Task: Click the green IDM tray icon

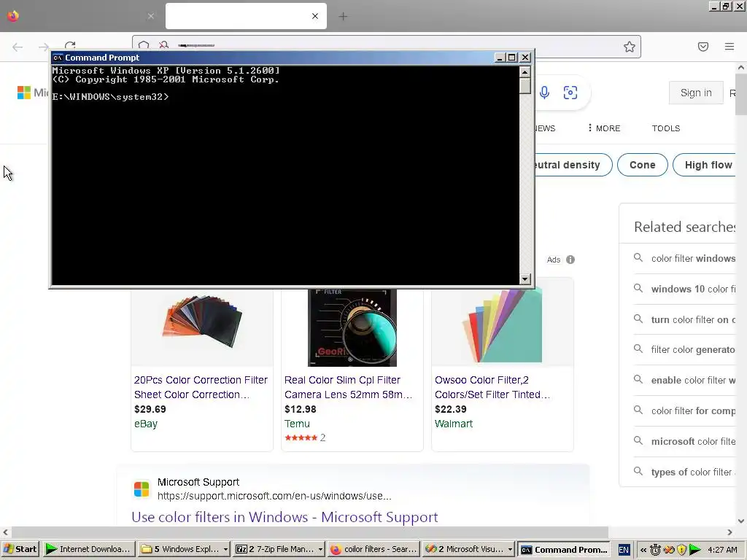Action: tap(694, 550)
